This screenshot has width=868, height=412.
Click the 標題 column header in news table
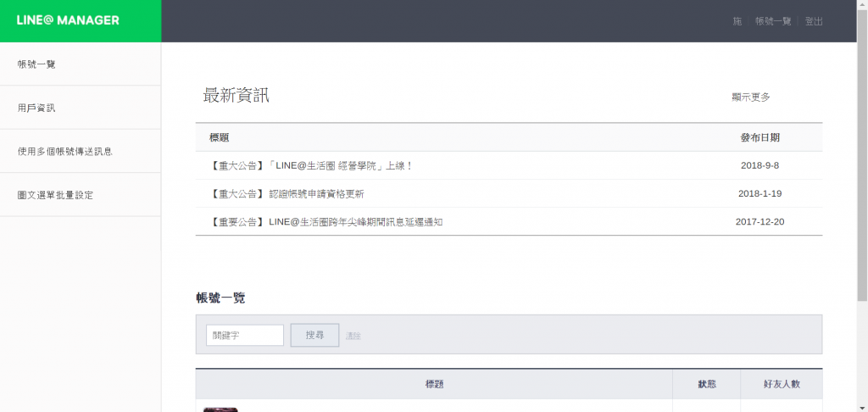coord(220,137)
